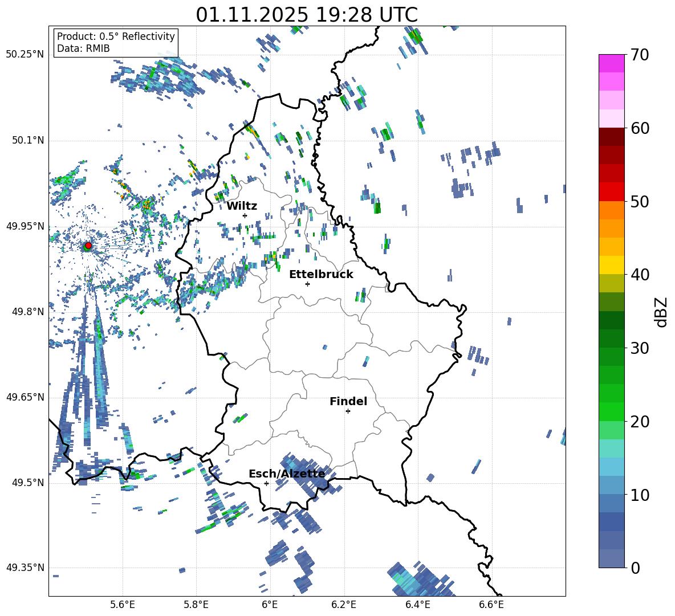The image size is (675, 616).
Task: Click the magenta top colorbar segment
Action: point(611,64)
